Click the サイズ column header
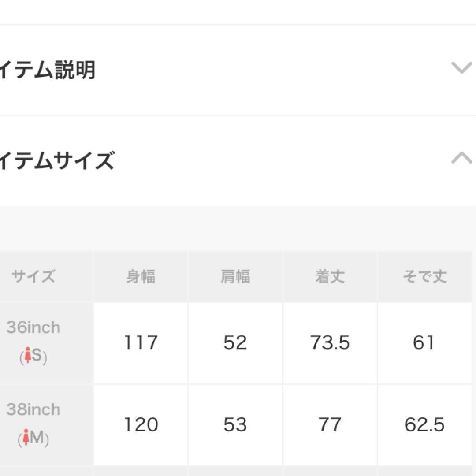Viewport: 476px width, 476px height. [33, 276]
